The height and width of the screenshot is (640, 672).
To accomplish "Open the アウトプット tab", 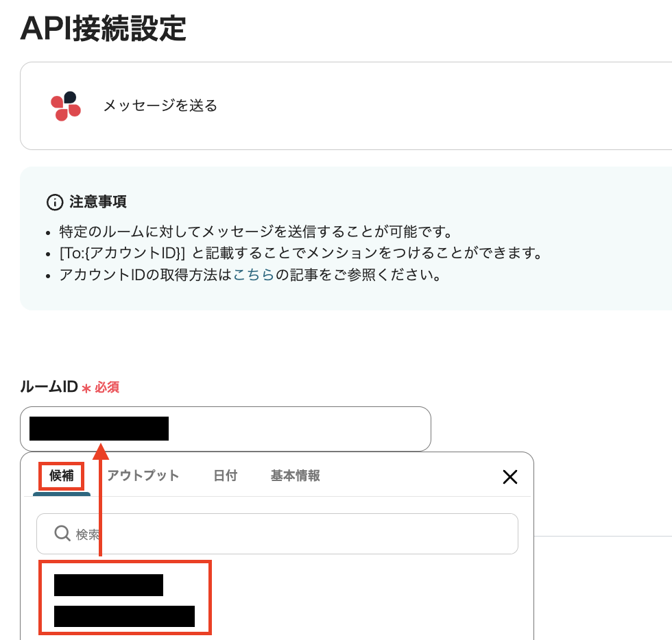I will (143, 476).
